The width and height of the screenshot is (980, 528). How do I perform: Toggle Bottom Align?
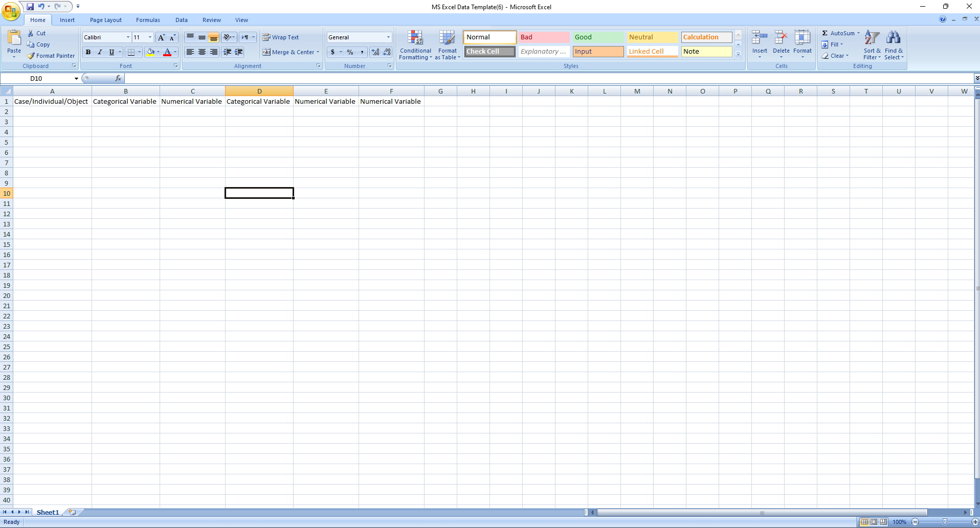coord(214,37)
